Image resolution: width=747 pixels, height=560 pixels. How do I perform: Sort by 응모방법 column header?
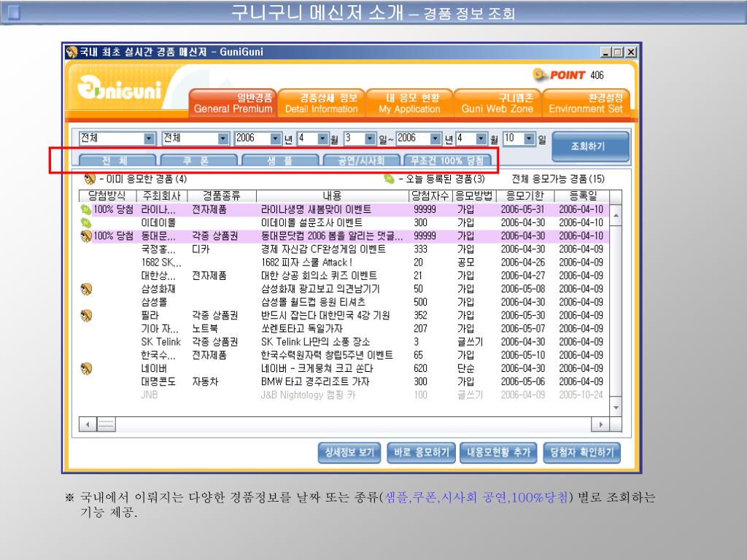474,195
